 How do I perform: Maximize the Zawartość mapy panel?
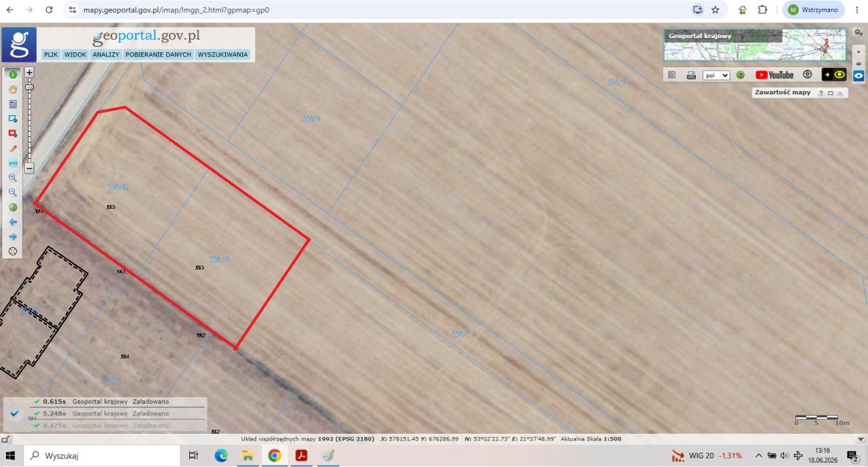click(830, 93)
